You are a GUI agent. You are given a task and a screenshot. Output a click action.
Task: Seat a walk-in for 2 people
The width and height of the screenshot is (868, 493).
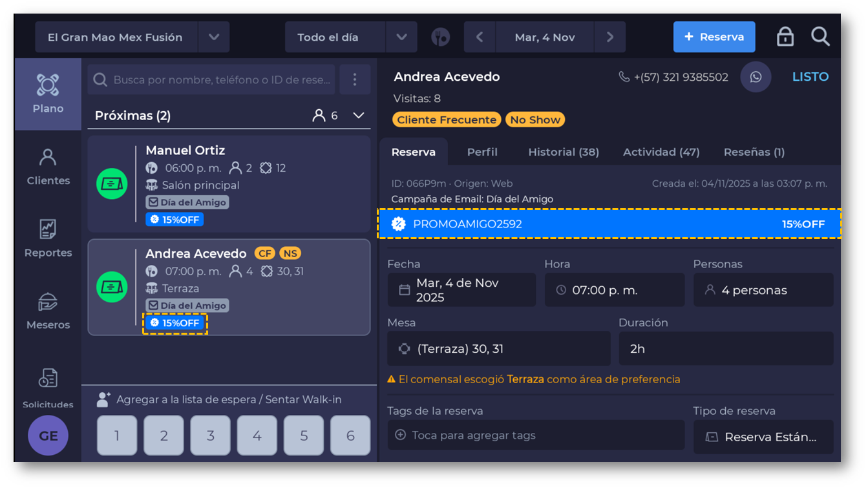click(164, 435)
